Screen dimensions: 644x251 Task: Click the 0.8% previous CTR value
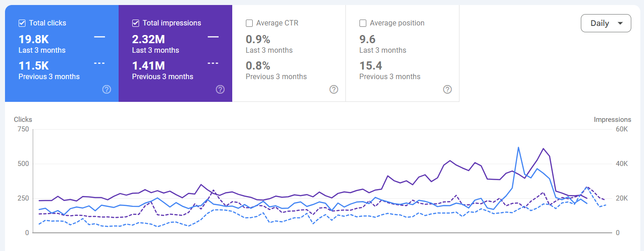[258, 65]
